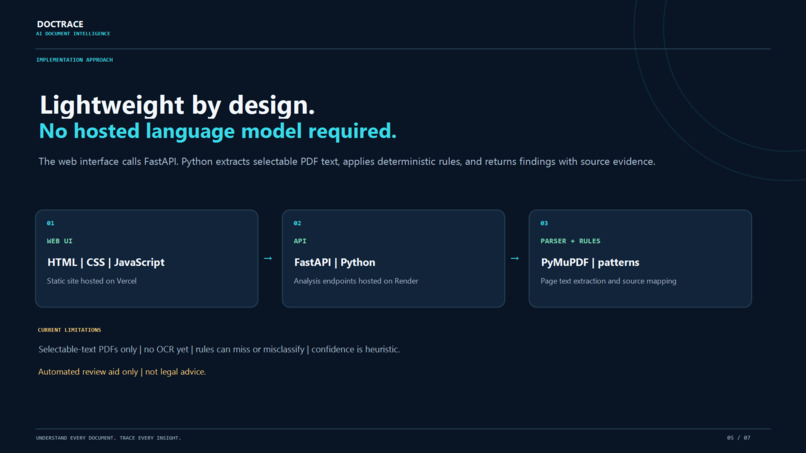
Task: Click the '03' step number
Action: coord(544,223)
